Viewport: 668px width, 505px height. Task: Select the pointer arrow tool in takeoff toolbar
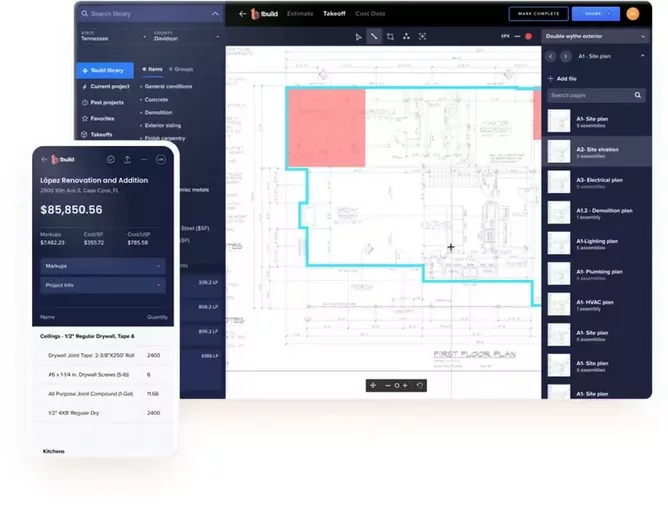(x=358, y=37)
